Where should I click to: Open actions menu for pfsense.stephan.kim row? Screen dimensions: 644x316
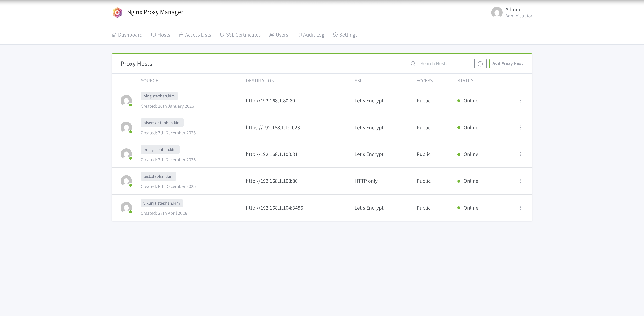521,127
